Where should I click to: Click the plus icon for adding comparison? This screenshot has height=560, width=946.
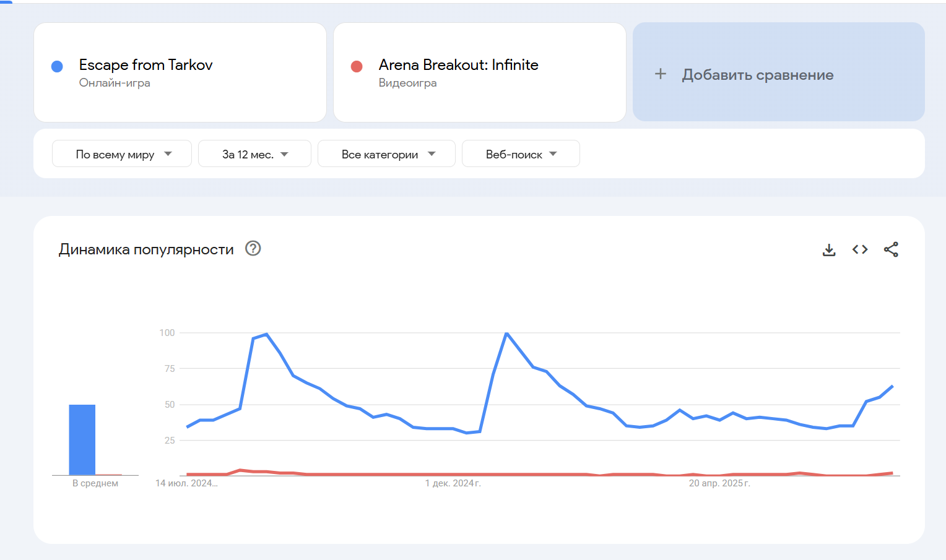[x=661, y=74]
